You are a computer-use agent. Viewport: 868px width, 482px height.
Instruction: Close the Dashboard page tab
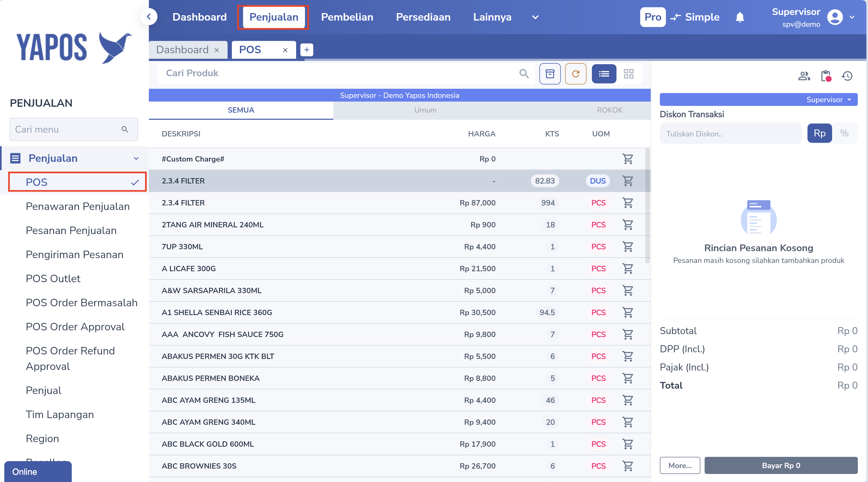217,50
